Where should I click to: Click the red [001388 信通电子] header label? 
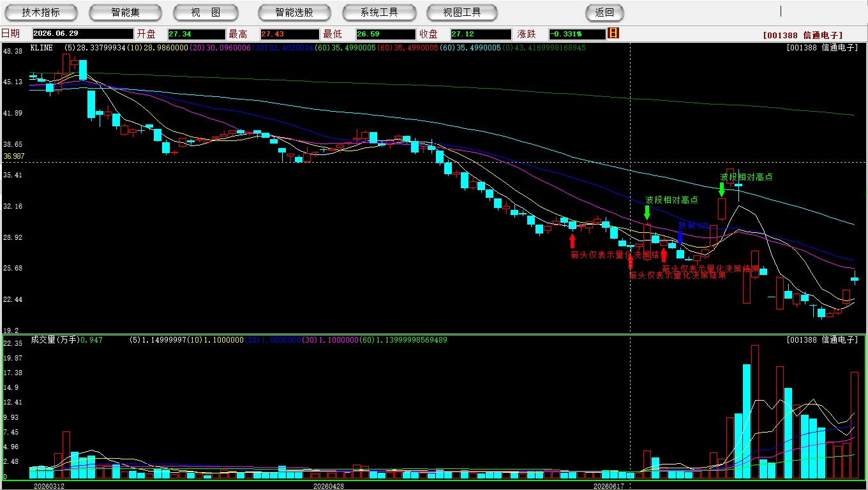(x=802, y=36)
